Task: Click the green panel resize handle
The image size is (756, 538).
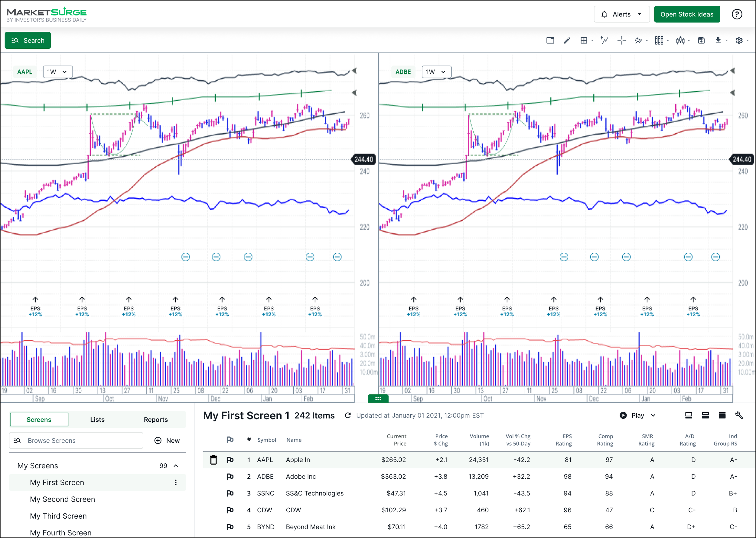Action: [378, 399]
